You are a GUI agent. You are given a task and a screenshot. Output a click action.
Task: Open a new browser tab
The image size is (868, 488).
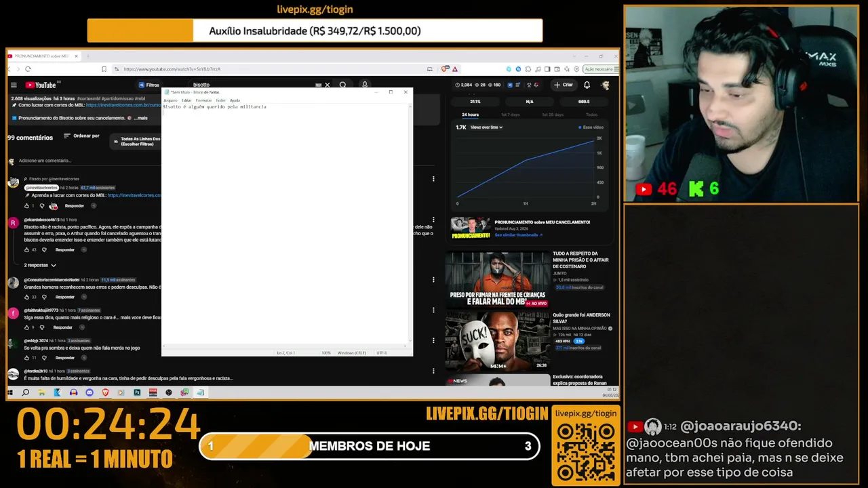point(88,56)
